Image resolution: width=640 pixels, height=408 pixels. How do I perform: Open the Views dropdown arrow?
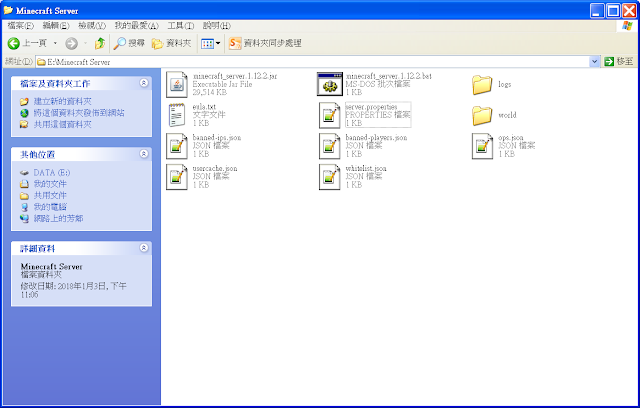218,43
